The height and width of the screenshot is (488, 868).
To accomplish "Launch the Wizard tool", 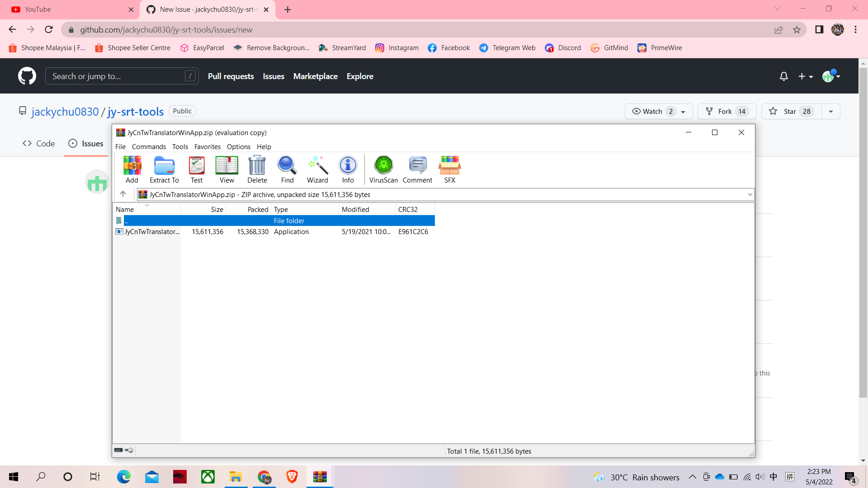I will [x=317, y=169].
